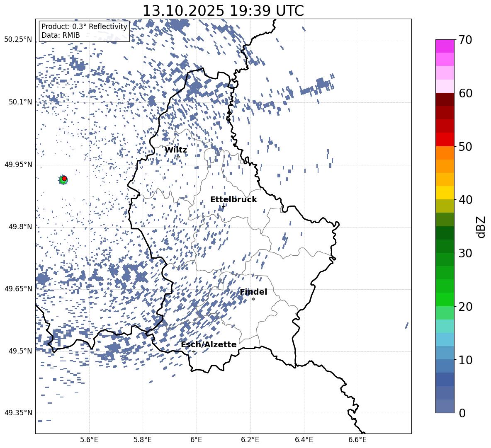Click the Wiltz city label
The width and height of the screenshot is (491, 448).
[176, 150]
